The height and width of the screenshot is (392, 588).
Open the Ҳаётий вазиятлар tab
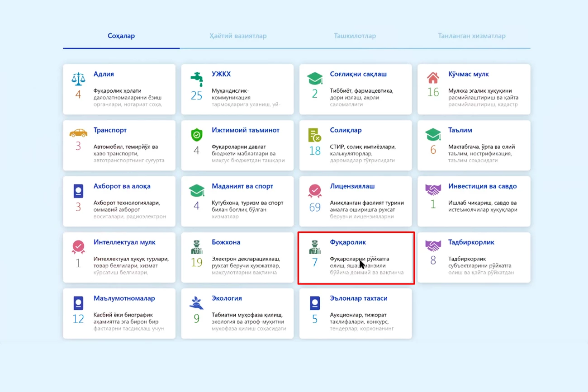click(238, 36)
